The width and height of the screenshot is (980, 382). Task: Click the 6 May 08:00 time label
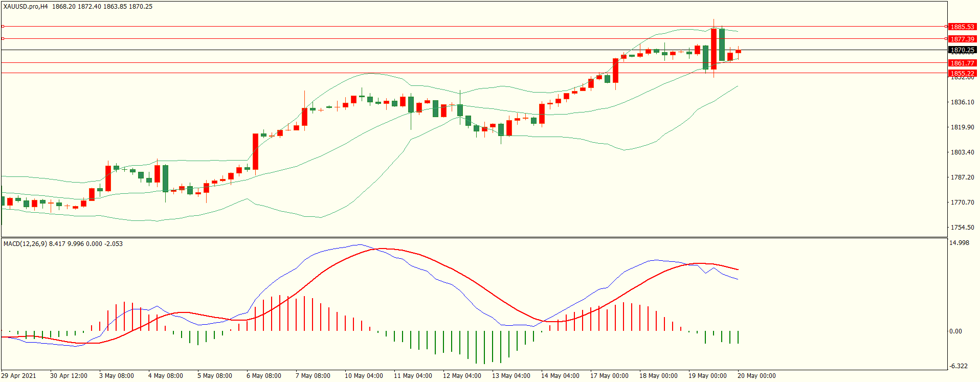click(264, 376)
